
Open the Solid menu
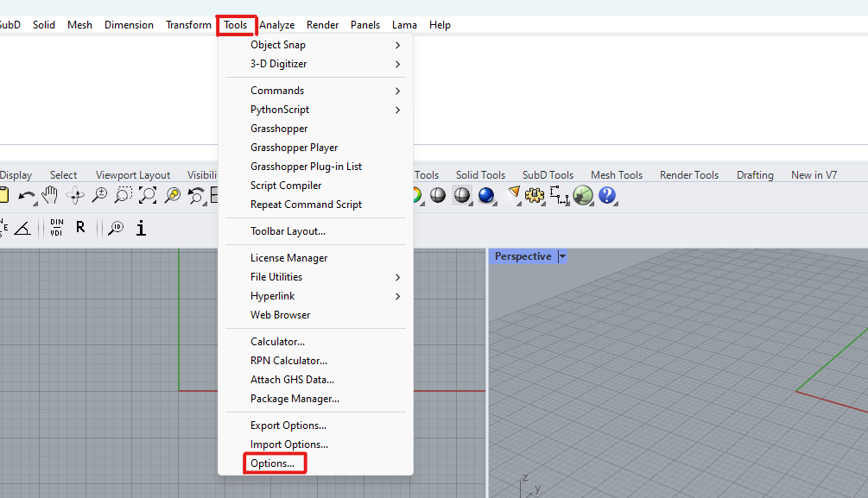[x=44, y=25]
